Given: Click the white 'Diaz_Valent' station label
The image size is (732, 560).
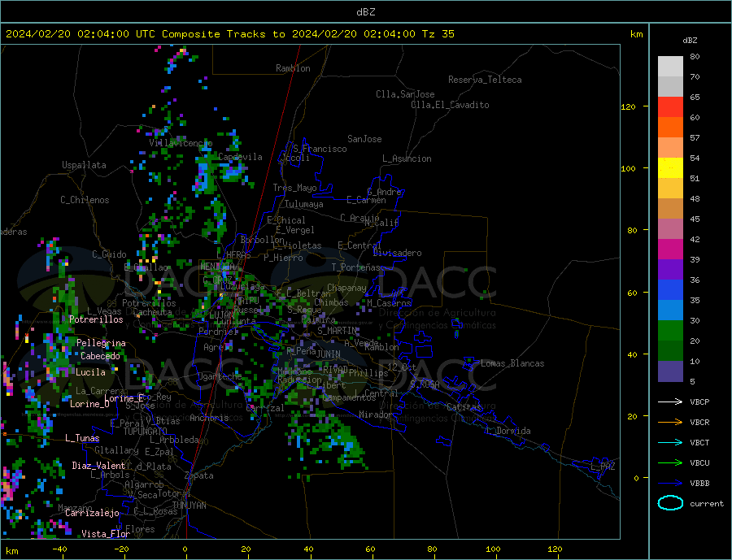Looking at the screenshot, I should (x=99, y=466).
